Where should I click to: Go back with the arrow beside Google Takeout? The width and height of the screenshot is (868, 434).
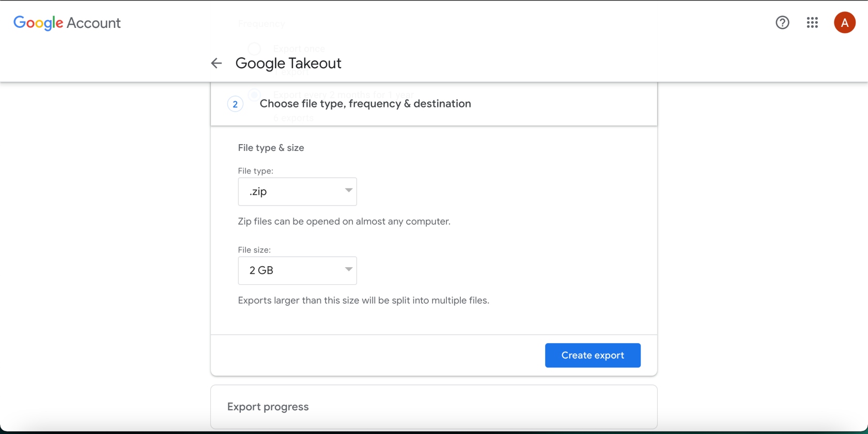(x=216, y=63)
